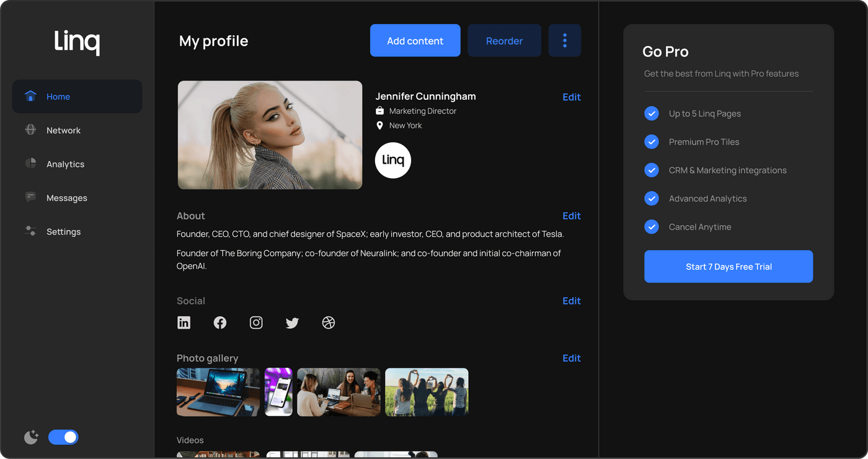Edit the Social section
Image resolution: width=868 pixels, height=459 pixels.
coord(572,301)
